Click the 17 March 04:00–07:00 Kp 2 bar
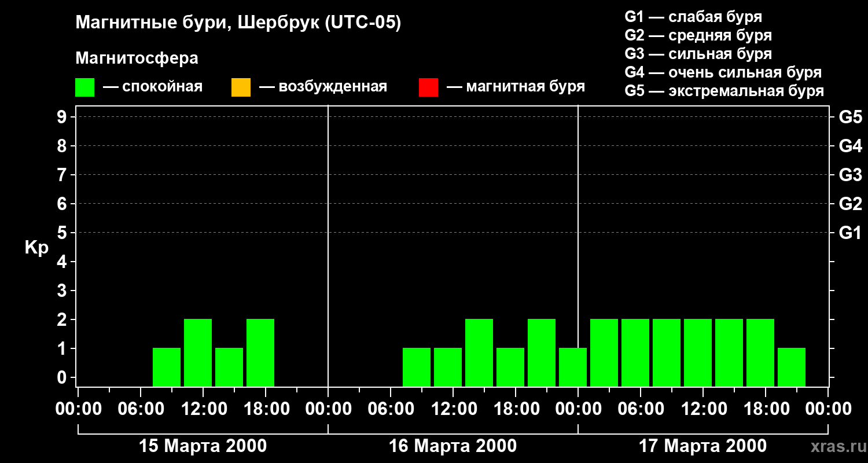This screenshot has width=868, height=463. 635,352
